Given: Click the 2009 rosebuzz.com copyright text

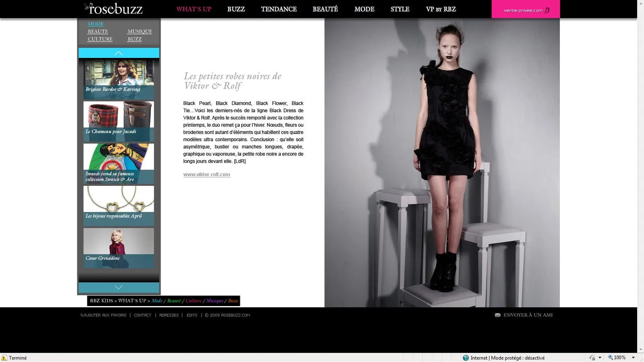Looking at the screenshot, I should (x=227, y=315).
